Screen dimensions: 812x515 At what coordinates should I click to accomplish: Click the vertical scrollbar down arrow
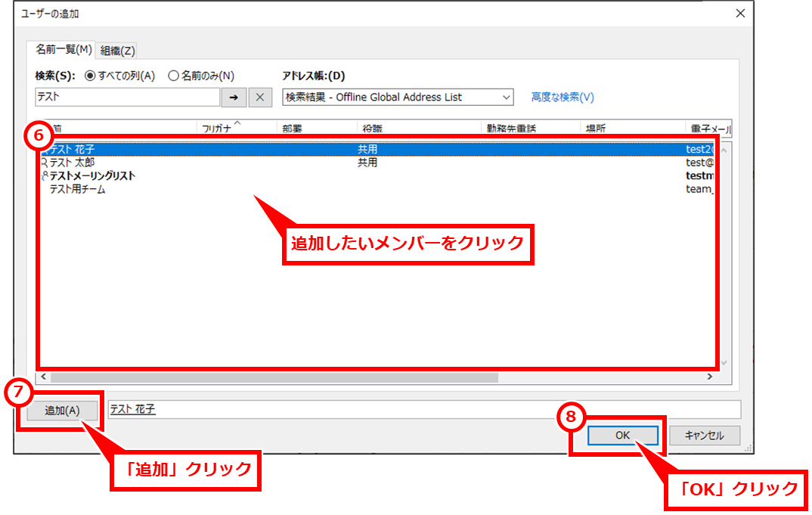click(x=724, y=363)
